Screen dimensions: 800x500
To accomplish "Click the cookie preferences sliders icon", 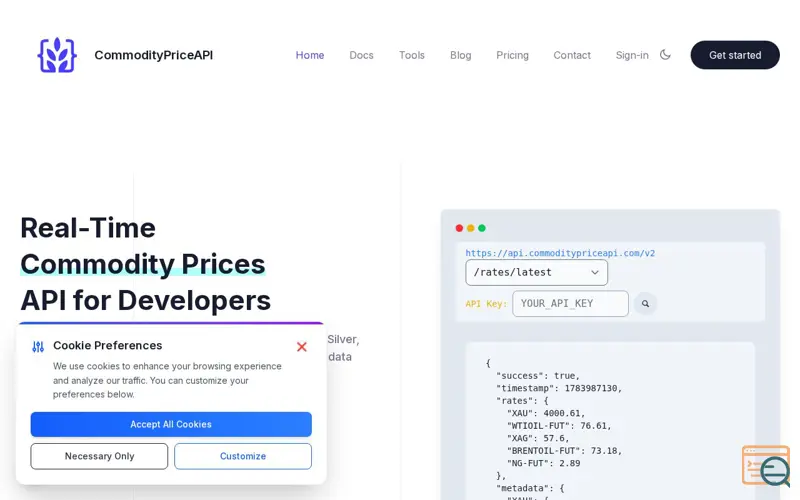I will point(38,347).
